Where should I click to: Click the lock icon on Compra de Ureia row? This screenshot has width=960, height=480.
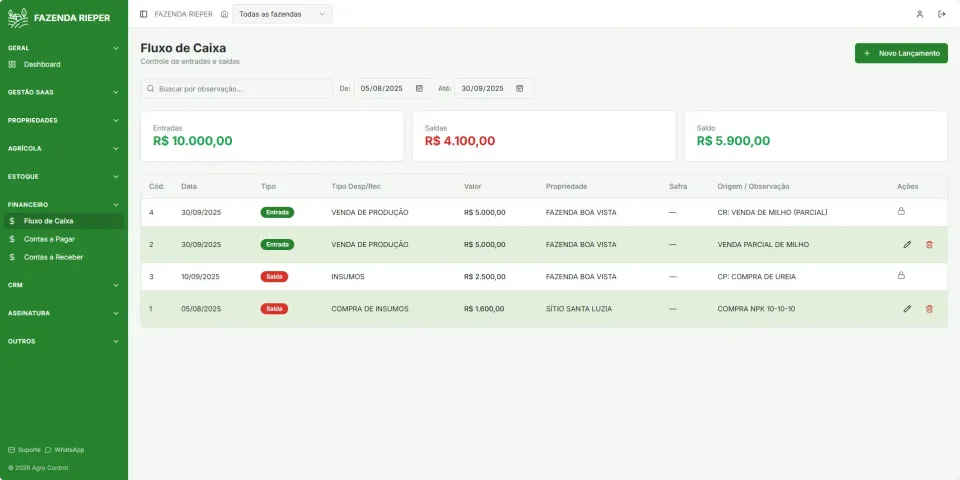pos(901,276)
